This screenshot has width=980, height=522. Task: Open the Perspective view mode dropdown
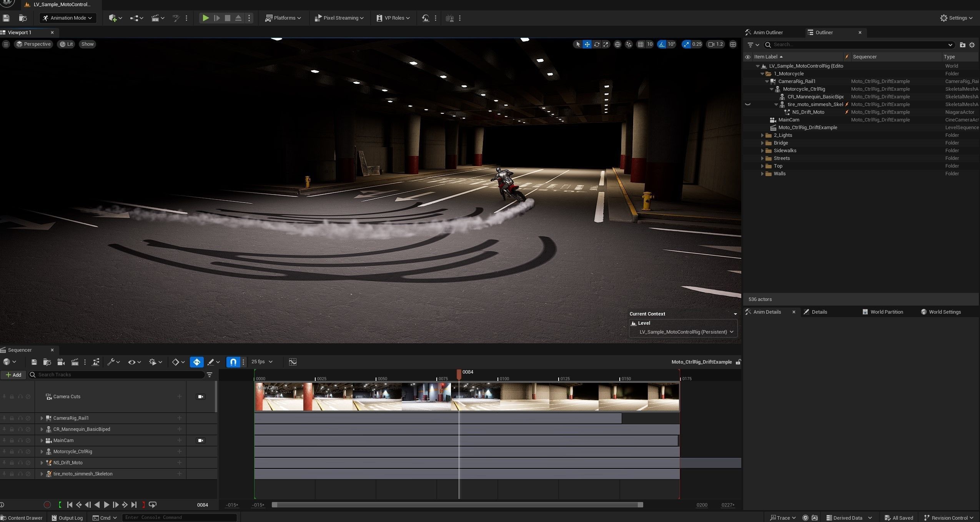coord(33,44)
